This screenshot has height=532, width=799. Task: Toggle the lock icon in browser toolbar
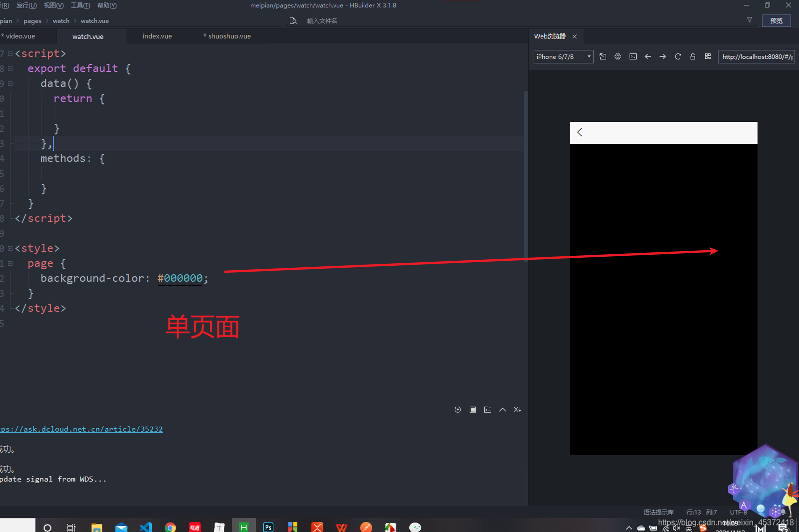coord(693,56)
